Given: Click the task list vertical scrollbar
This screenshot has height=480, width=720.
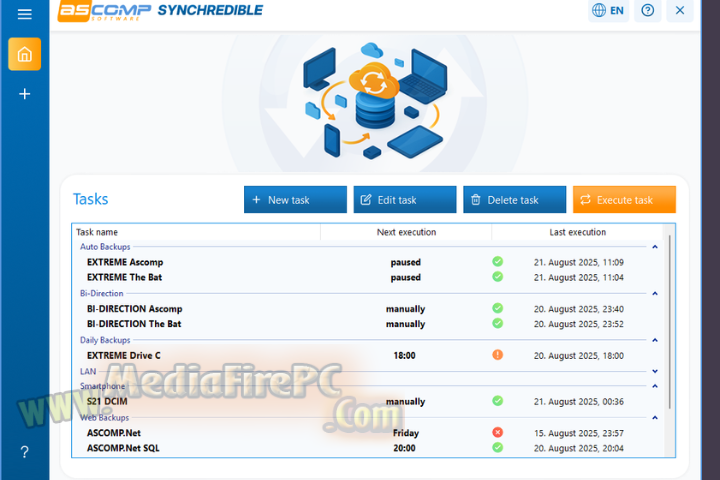Looking at the screenshot, I should (x=669, y=322).
